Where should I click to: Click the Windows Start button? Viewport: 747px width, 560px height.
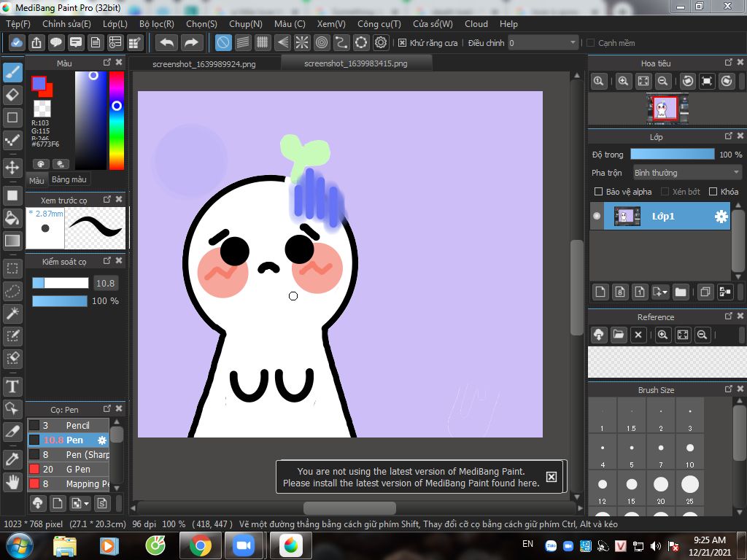[x=18, y=545]
